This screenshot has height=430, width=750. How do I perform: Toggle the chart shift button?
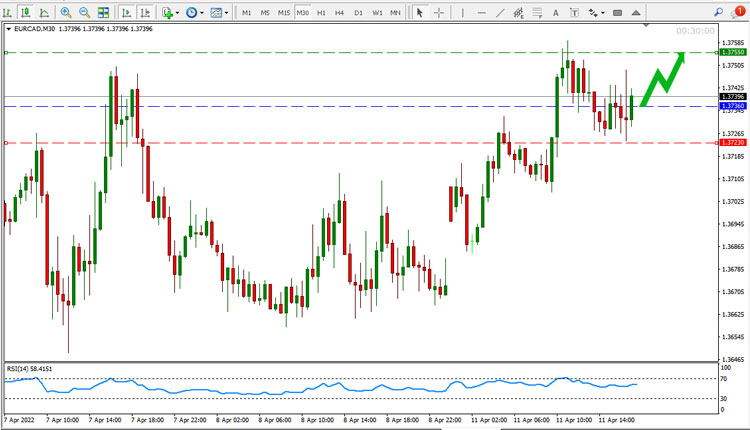click(145, 12)
